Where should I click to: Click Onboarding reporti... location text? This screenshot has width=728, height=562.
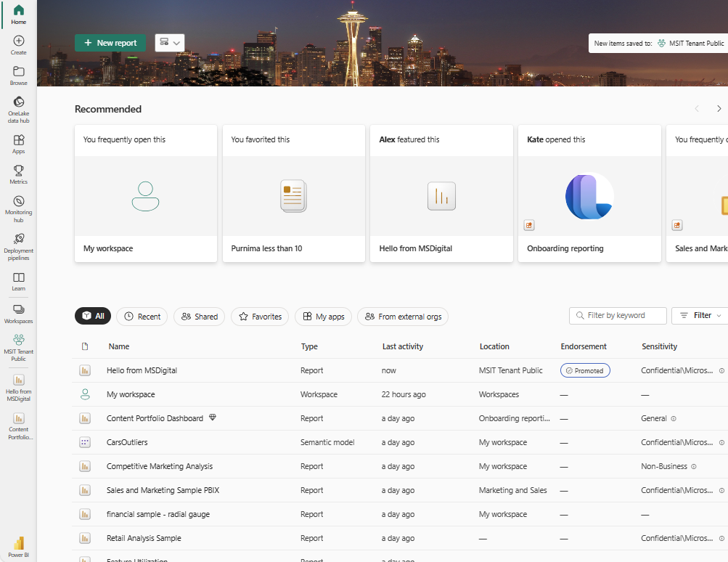pyautogui.click(x=514, y=418)
